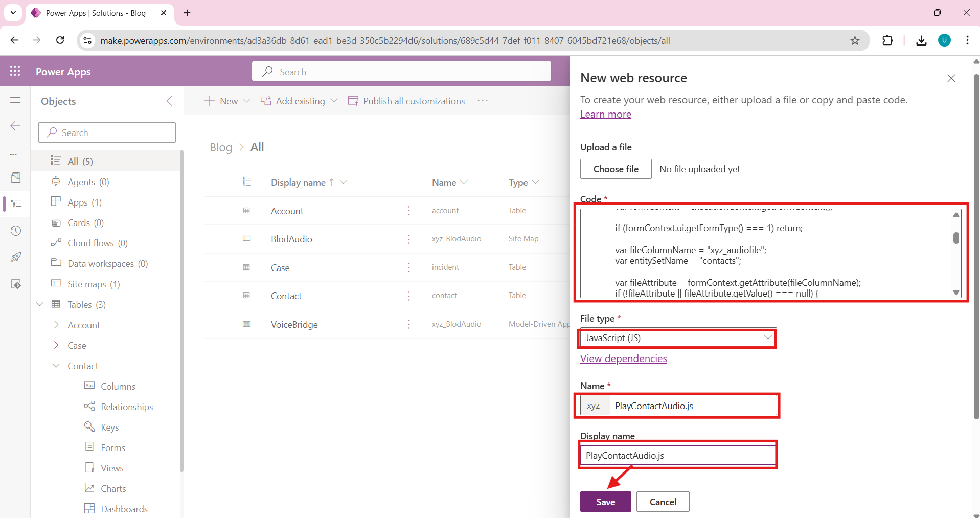Click the hamburger menu in left rail

pos(15,100)
